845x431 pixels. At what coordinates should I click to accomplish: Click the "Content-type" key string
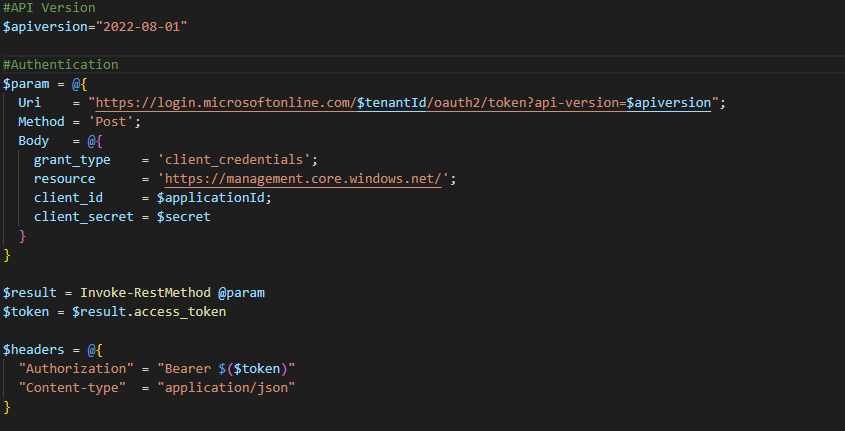72,387
